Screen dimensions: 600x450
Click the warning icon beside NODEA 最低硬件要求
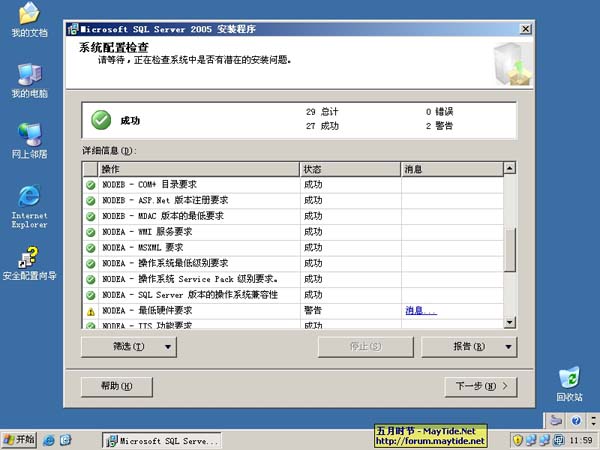pyautogui.click(x=90, y=311)
